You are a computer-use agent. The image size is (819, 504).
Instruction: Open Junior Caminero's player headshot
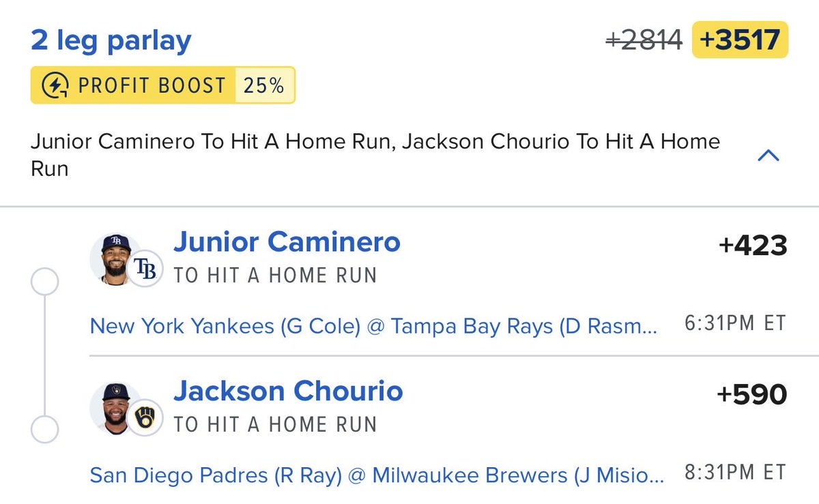tap(115, 259)
